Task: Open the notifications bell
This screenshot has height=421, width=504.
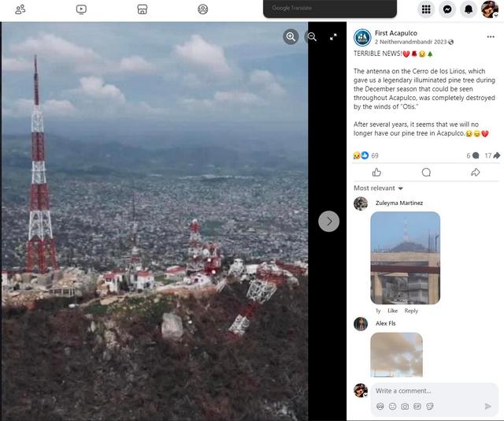Action: pyautogui.click(x=469, y=9)
